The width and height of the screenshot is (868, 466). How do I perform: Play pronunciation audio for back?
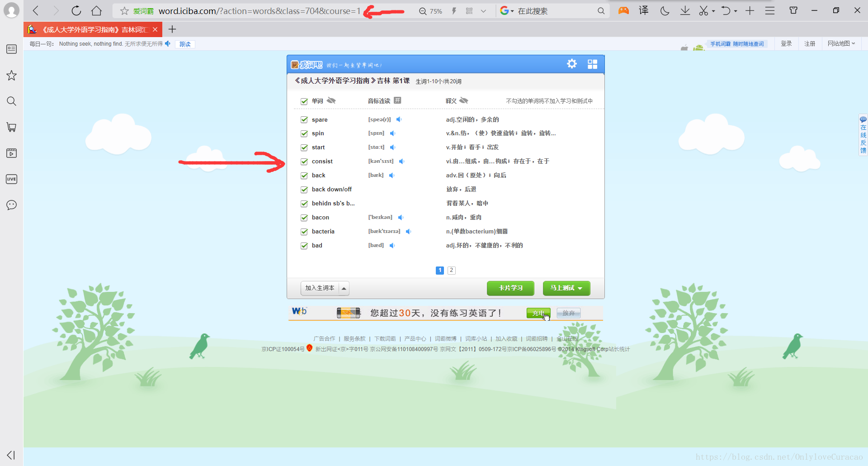coord(392,176)
